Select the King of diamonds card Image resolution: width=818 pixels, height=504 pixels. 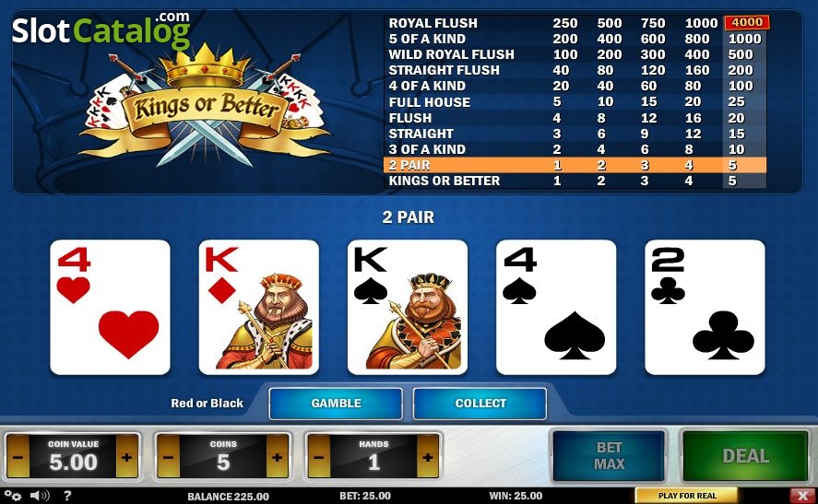(x=259, y=307)
